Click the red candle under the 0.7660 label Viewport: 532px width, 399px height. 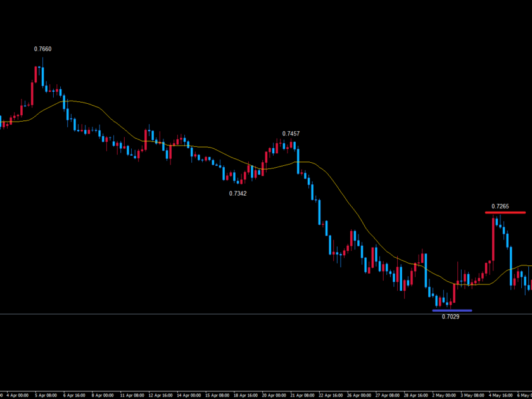(x=37, y=75)
